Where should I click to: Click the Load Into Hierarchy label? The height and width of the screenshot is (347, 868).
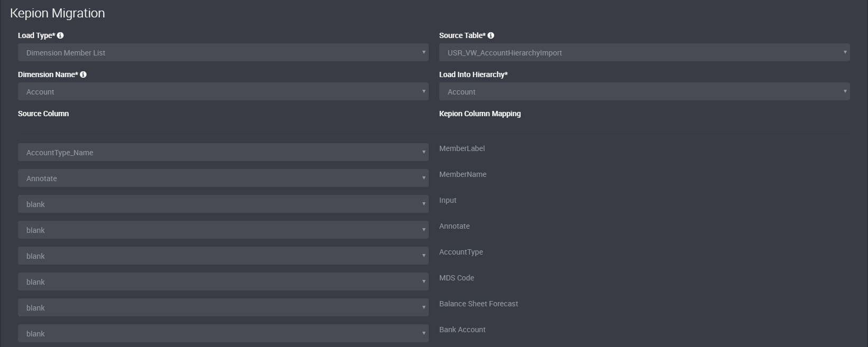[474, 74]
